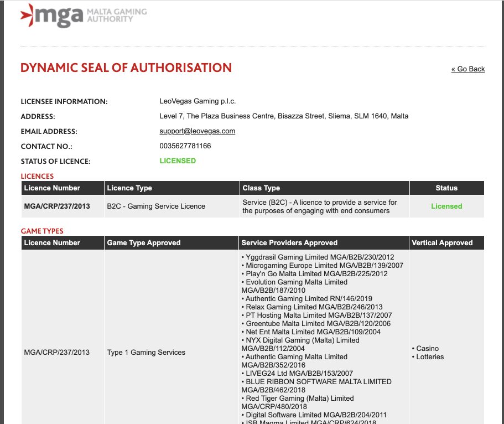Click NYX Digital Gaming (Malta) Limited entry

[300, 344]
